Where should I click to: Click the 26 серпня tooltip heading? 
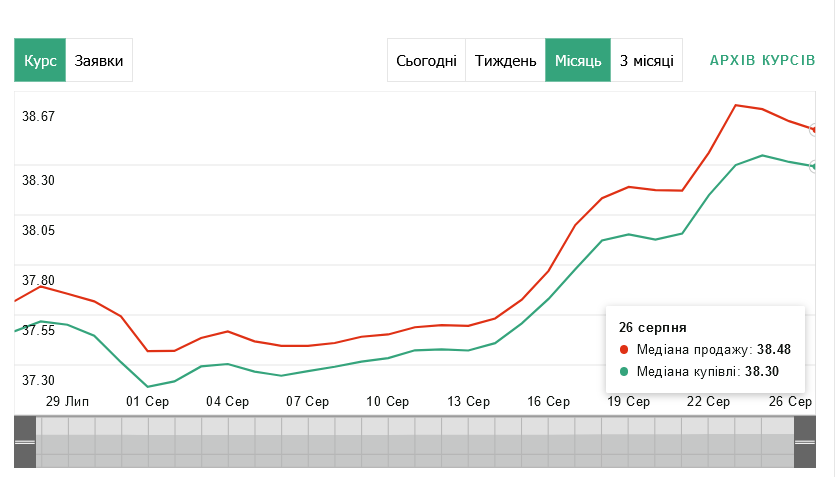tap(650, 327)
